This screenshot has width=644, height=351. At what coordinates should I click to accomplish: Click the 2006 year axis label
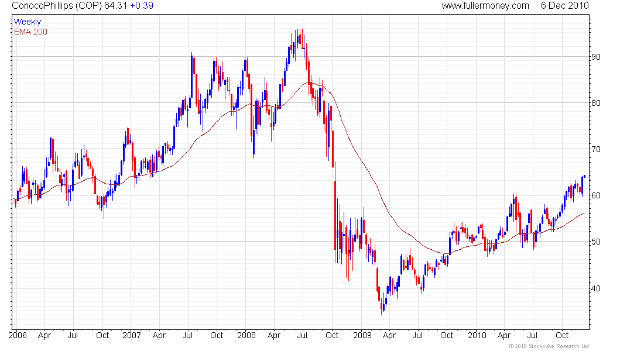17,335
